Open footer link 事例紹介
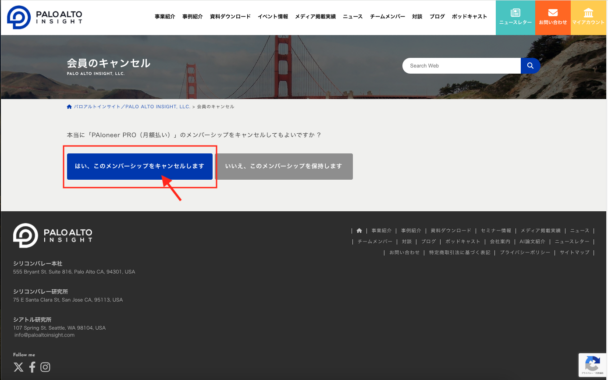 click(411, 231)
